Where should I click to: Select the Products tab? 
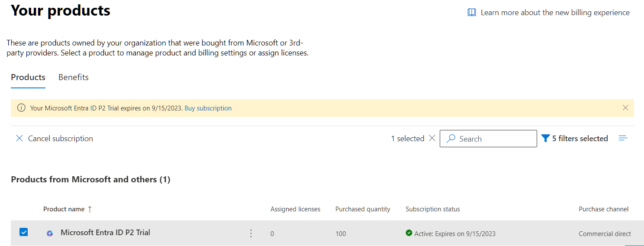point(28,77)
